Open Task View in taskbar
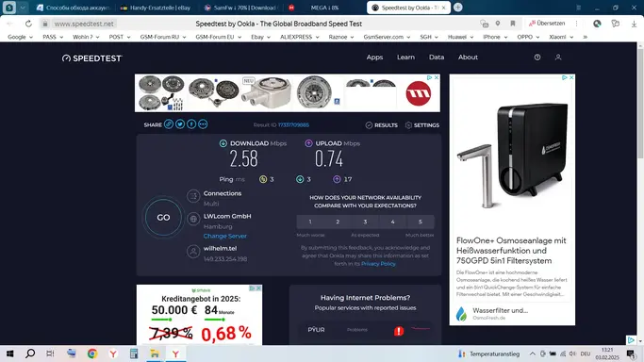Viewport: 644px width, 362px height. [x=50, y=354]
